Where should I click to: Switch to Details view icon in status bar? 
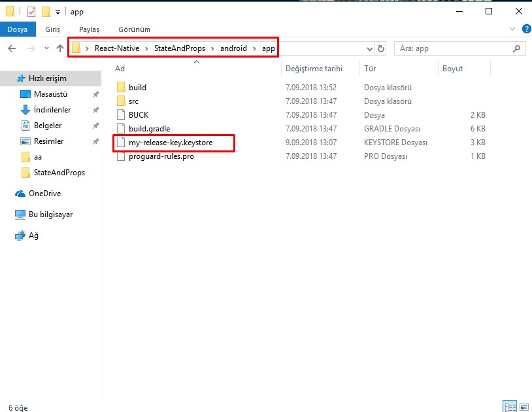509,406
